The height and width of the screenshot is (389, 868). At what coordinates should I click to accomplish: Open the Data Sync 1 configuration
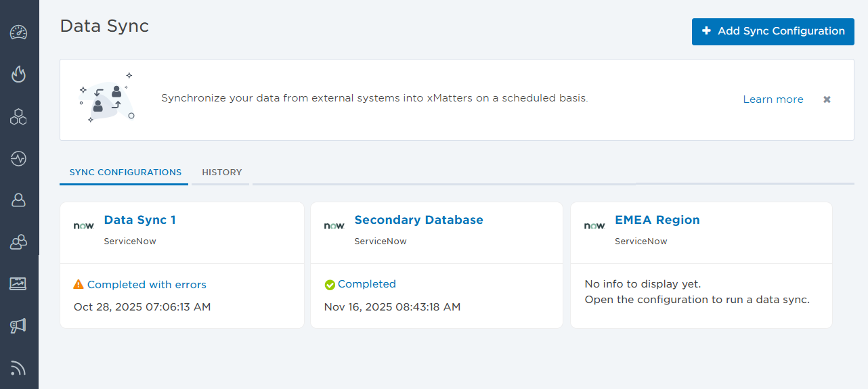[x=139, y=220]
